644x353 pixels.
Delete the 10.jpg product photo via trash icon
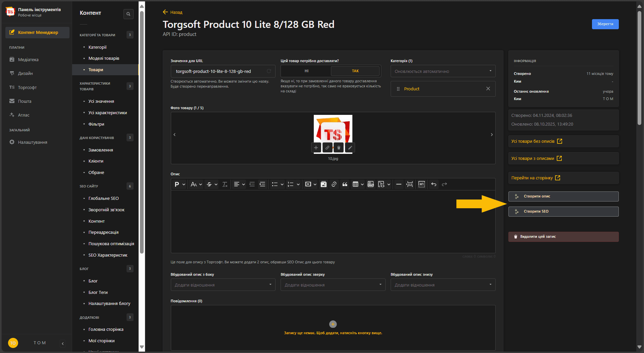(x=339, y=148)
